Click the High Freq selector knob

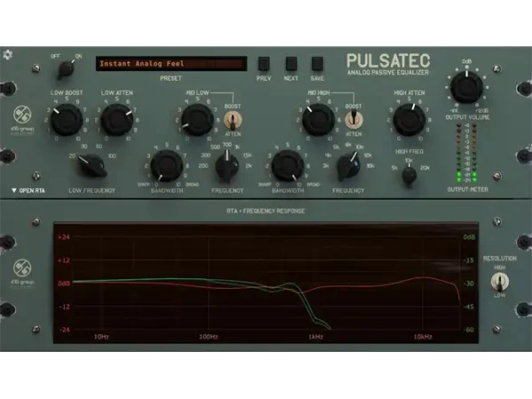pyautogui.click(x=409, y=176)
